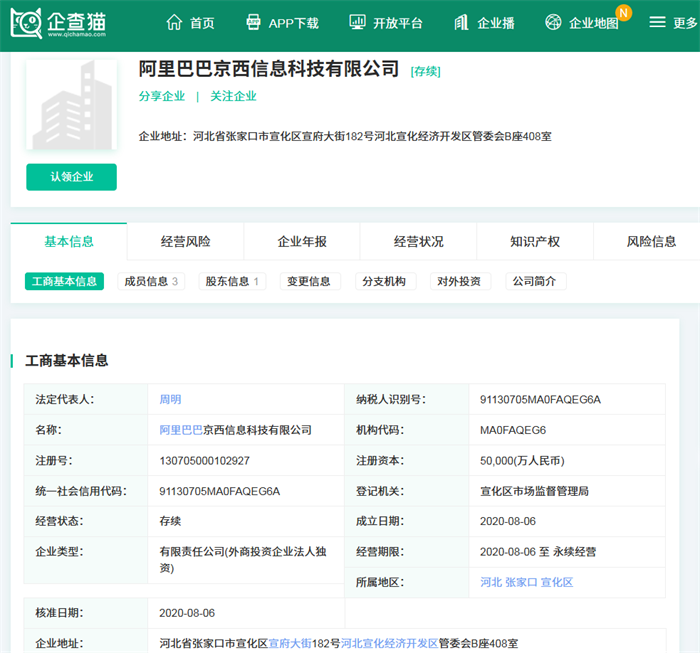
Task: Open 企业播 in the top nav
Action: tap(496, 23)
